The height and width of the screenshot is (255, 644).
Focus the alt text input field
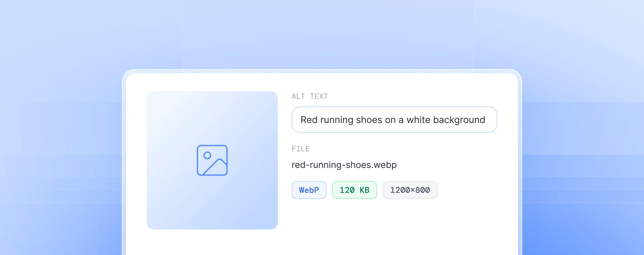394,120
